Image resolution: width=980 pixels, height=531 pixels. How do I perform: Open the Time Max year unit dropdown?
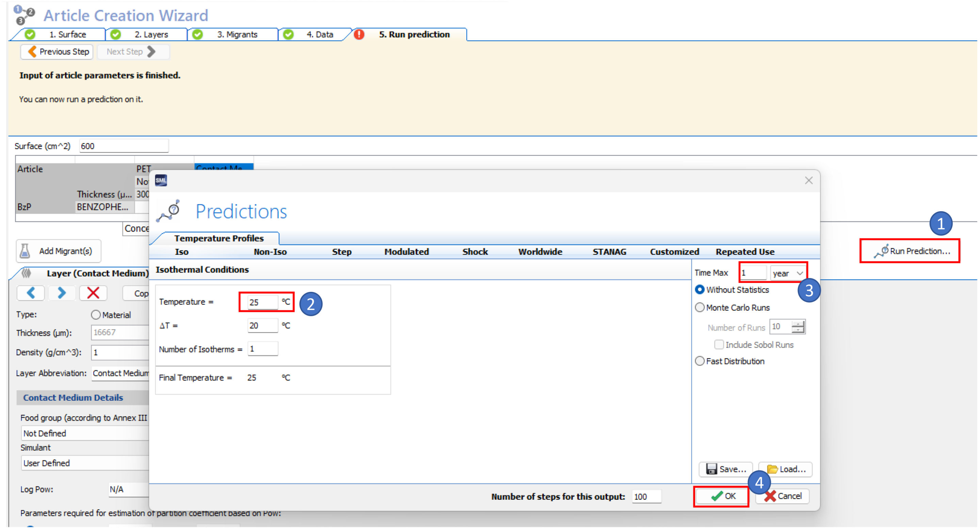click(788, 273)
